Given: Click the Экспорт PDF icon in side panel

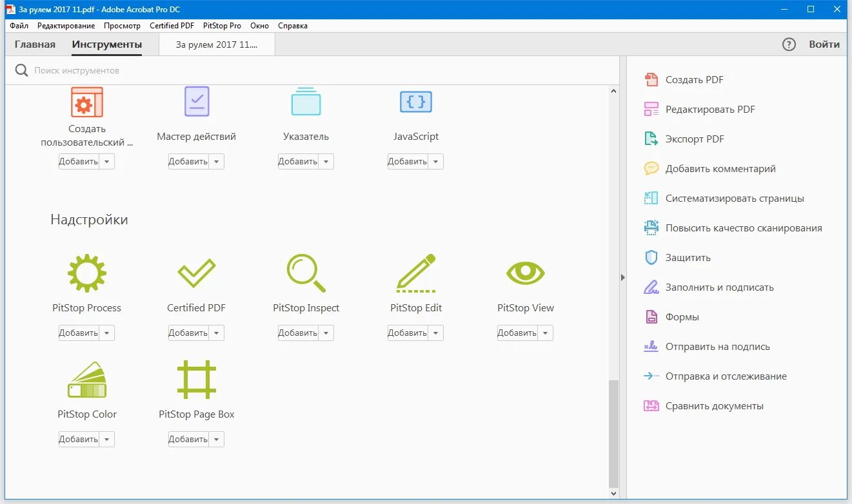Looking at the screenshot, I should click(x=651, y=139).
